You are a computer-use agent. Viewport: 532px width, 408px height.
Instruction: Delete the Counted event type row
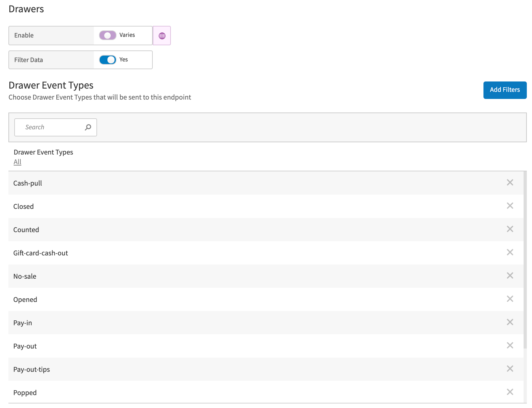click(510, 229)
